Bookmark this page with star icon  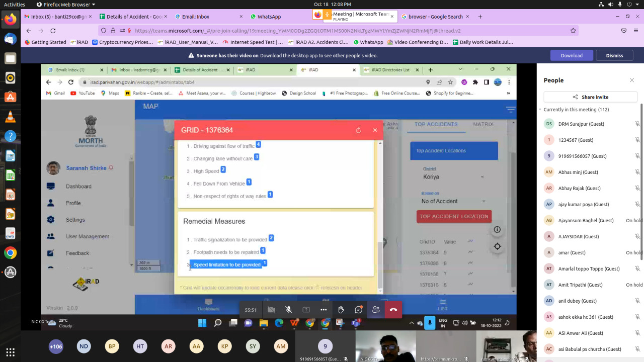pyautogui.click(x=573, y=30)
